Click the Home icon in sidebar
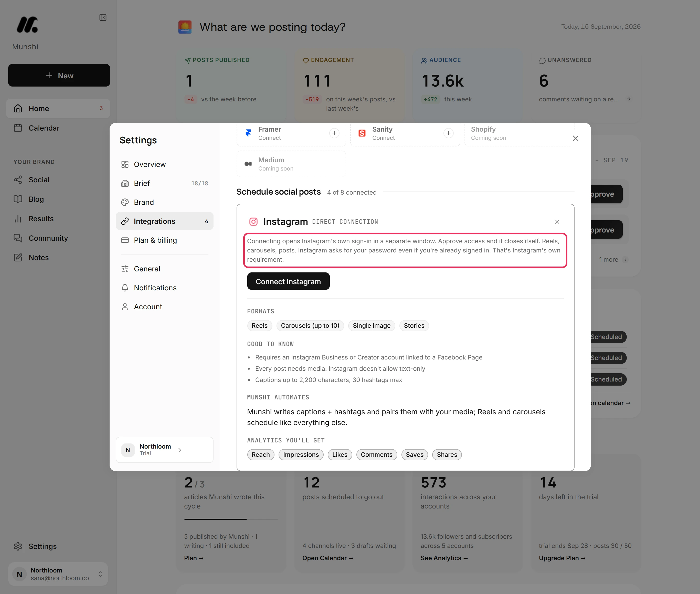Image resolution: width=700 pixels, height=594 pixels. click(x=18, y=108)
